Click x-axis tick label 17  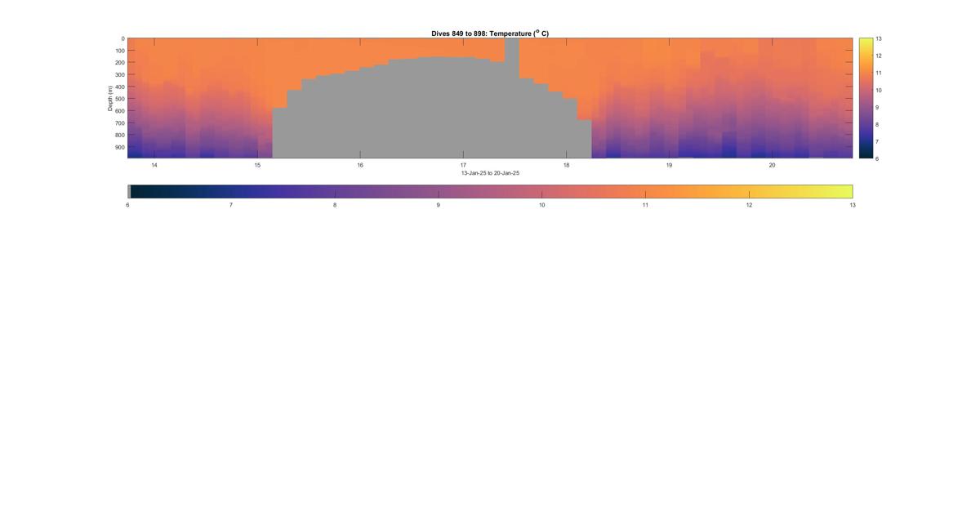[x=463, y=165]
